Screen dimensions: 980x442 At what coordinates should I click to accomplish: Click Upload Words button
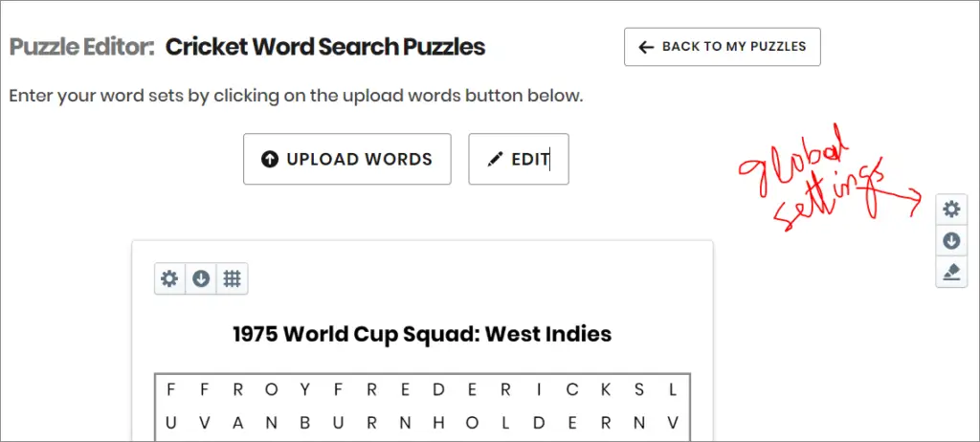346,159
